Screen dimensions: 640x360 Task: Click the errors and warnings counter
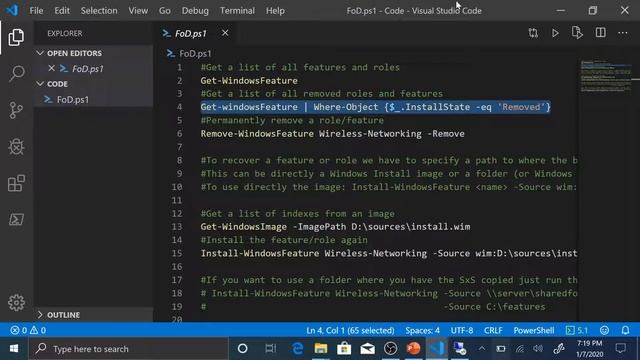28,330
